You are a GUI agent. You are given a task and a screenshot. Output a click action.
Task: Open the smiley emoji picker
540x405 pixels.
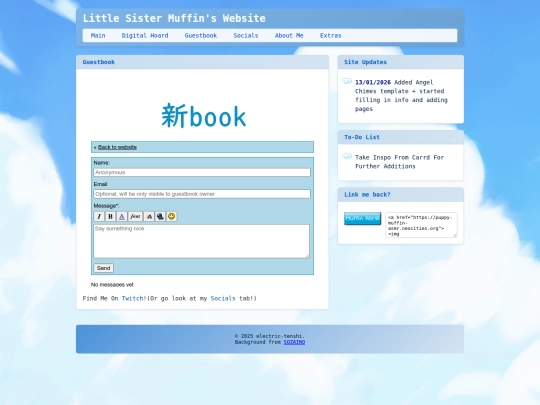pyautogui.click(x=172, y=216)
